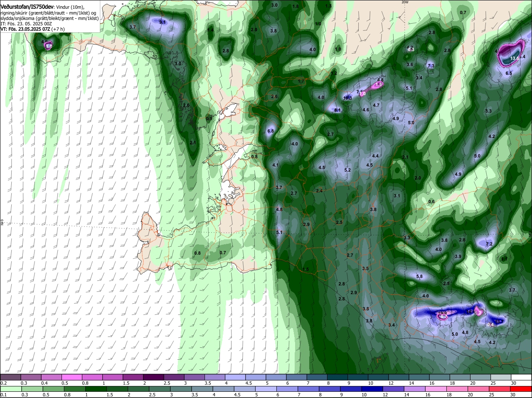Viewport: 532px width, 398px height.
Task: Click the initial time 'IT: Fös. 23. 05. 2025 00Z'
Action: [x=26, y=24]
